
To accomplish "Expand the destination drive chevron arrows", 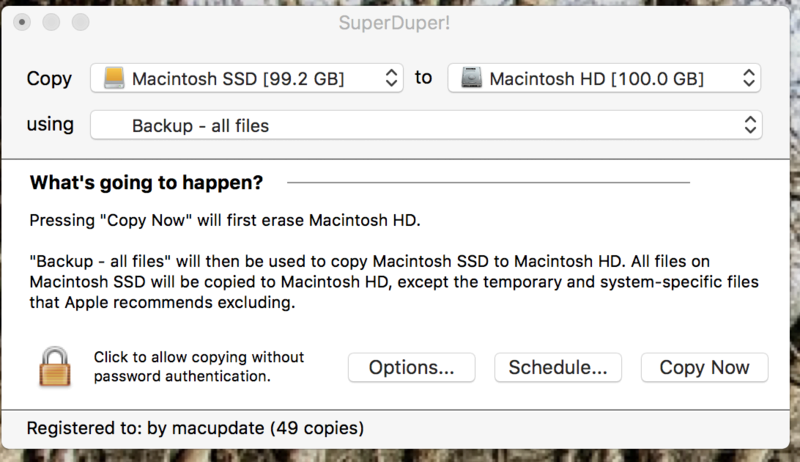I will point(749,78).
